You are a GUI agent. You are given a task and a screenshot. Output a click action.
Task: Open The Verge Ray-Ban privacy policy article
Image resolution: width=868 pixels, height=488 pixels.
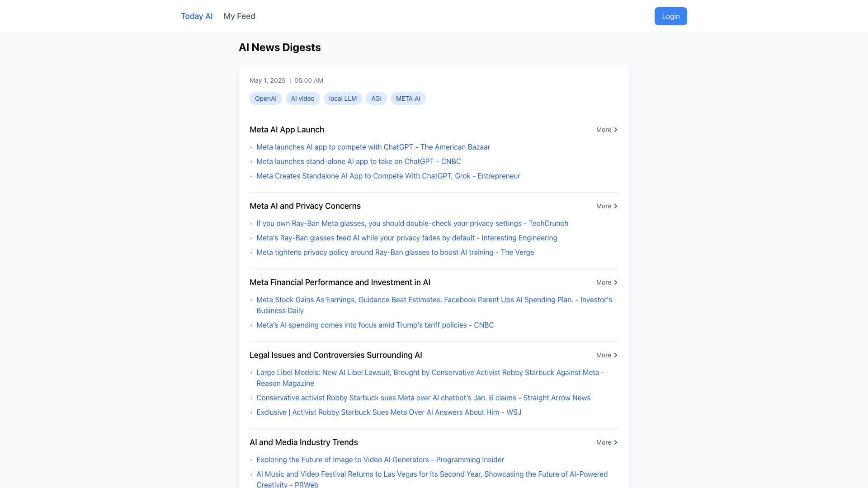(x=395, y=252)
